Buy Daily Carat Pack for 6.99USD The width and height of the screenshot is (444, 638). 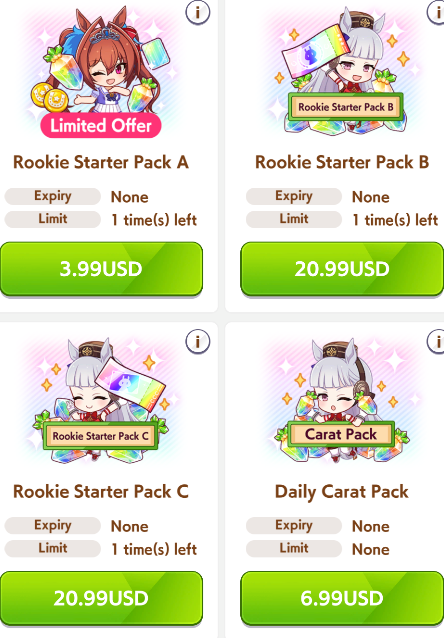point(342,598)
